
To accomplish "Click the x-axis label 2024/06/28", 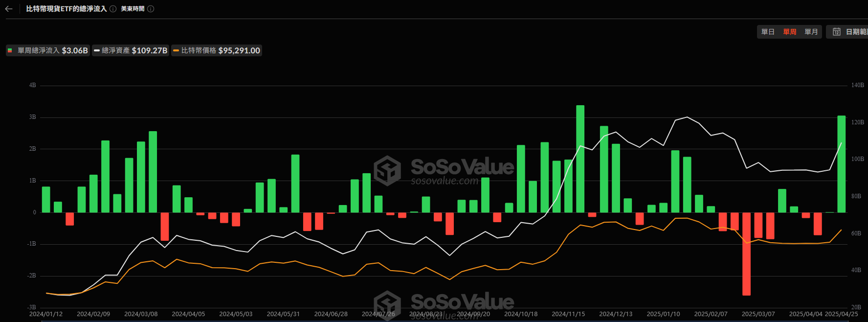I will [x=331, y=314].
